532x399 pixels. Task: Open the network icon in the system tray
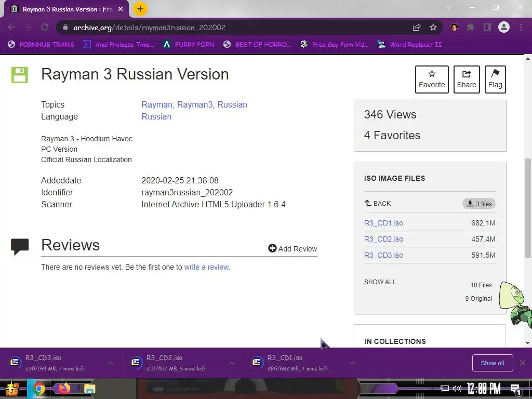click(444, 389)
